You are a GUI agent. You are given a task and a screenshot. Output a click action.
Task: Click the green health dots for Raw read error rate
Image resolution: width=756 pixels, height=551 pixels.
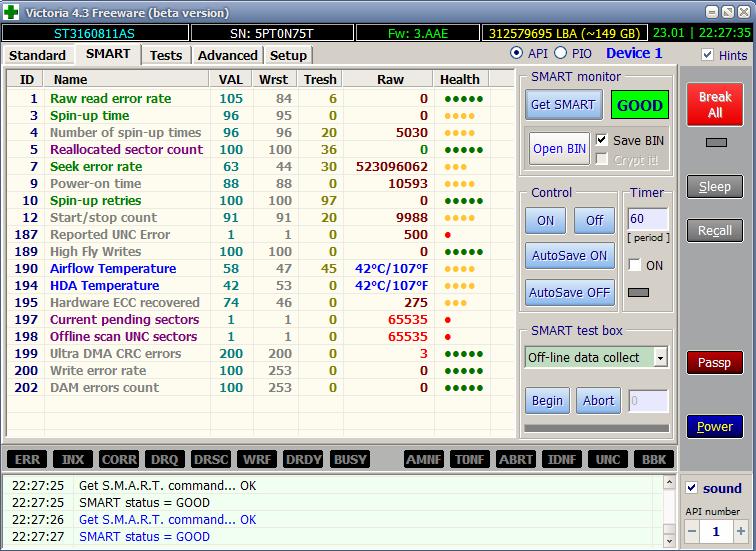pos(463,99)
